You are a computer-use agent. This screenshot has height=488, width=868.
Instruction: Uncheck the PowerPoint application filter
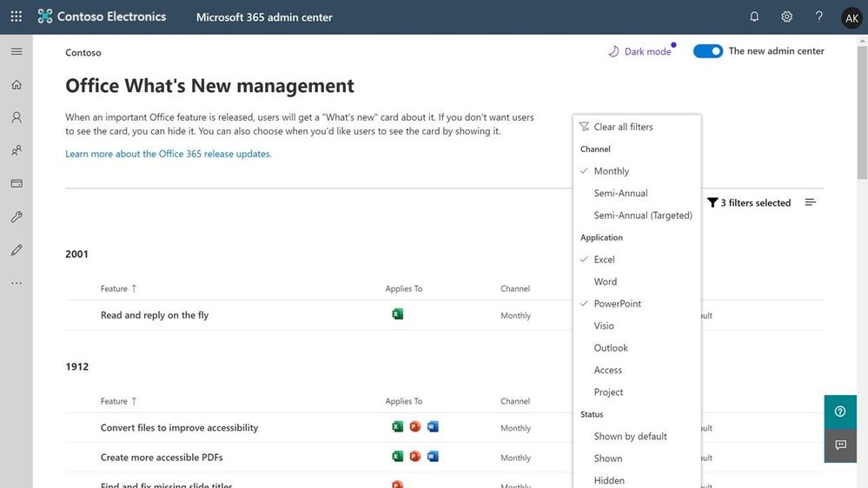[x=637, y=304]
